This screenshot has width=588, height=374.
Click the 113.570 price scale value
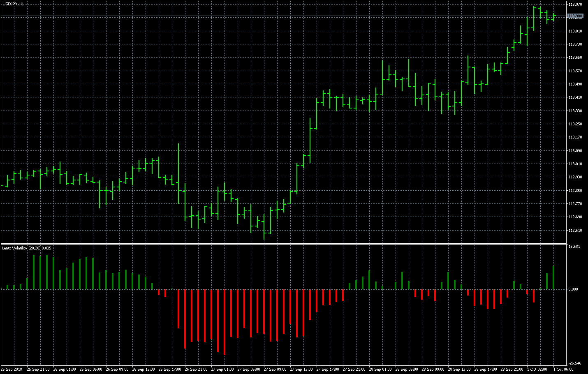(575, 71)
